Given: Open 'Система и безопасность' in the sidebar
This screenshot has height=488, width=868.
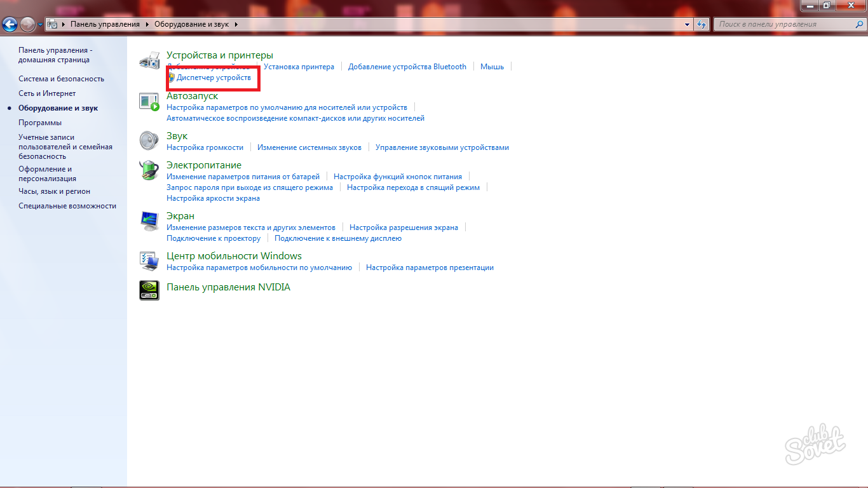Looking at the screenshot, I should coord(61,79).
